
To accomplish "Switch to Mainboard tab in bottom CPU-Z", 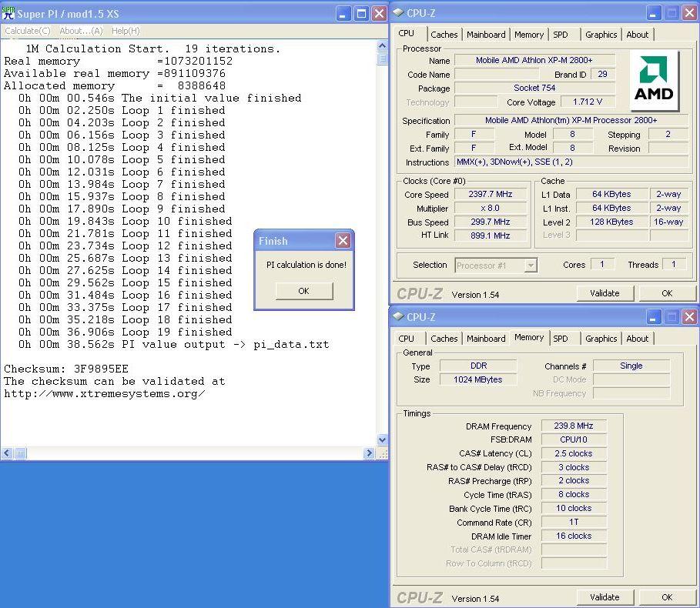I will point(486,339).
